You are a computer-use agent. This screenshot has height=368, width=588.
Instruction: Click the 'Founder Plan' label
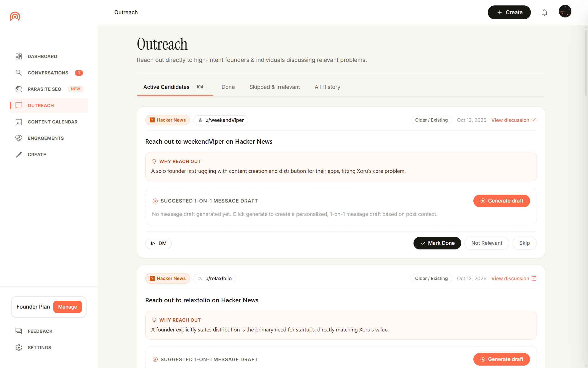[33, 307]
